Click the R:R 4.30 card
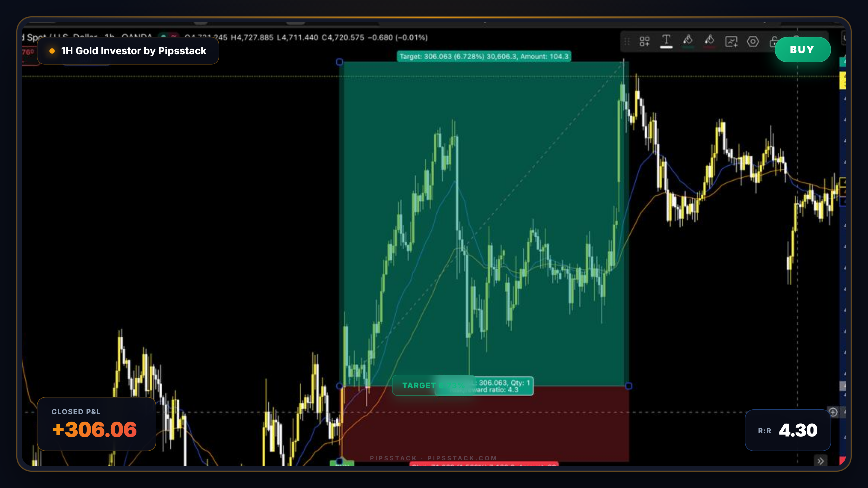The width and height of the screenshot is (868, 488). click(788, 430)
